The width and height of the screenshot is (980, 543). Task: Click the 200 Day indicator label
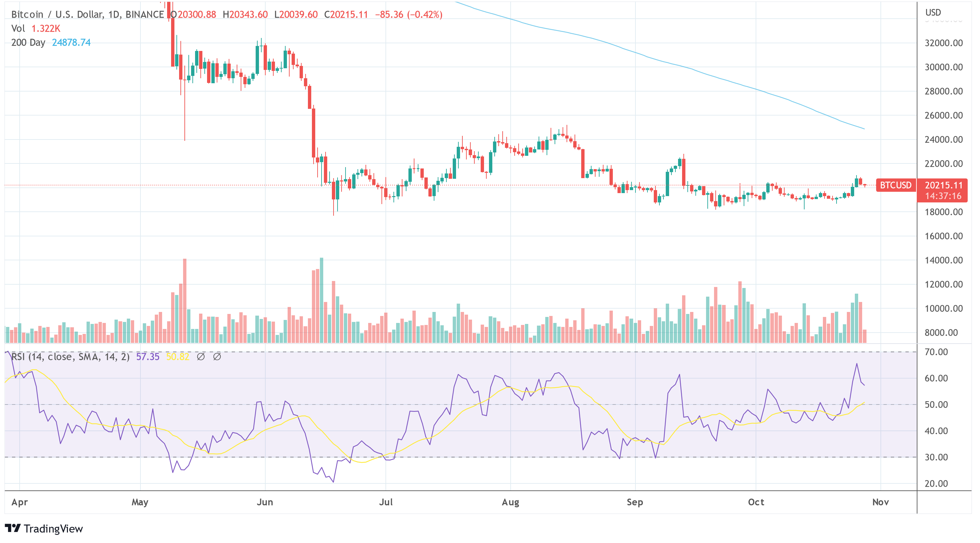click(28, 42)
